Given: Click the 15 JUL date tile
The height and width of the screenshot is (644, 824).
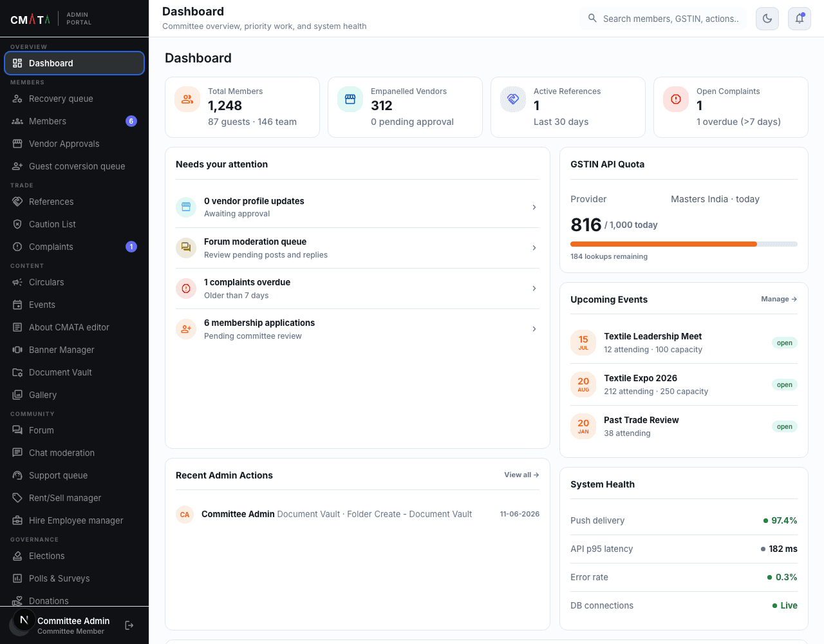Looking at the screenshot, I should [583, 343].
